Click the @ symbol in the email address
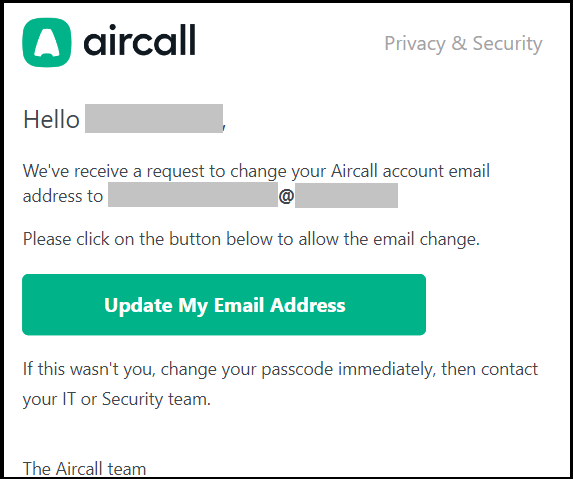This screenshot has height=479, width=573. tap(286, 196)
